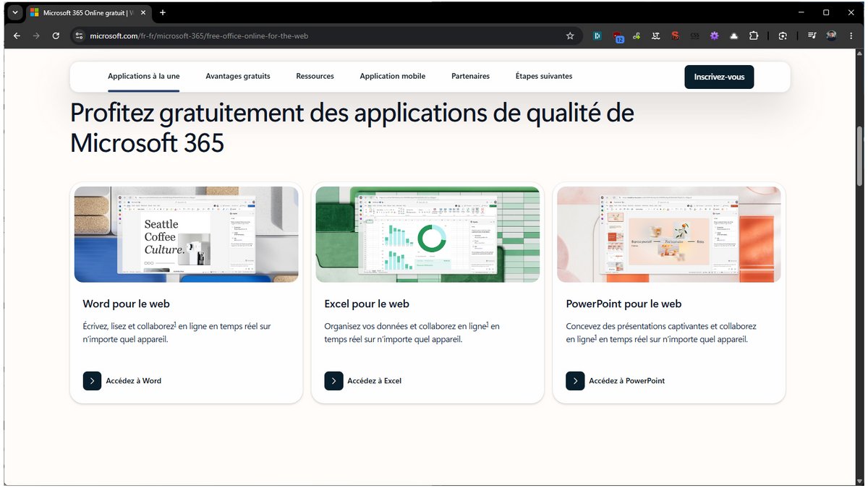Open the teal extension icon next to star

point(597,35)
